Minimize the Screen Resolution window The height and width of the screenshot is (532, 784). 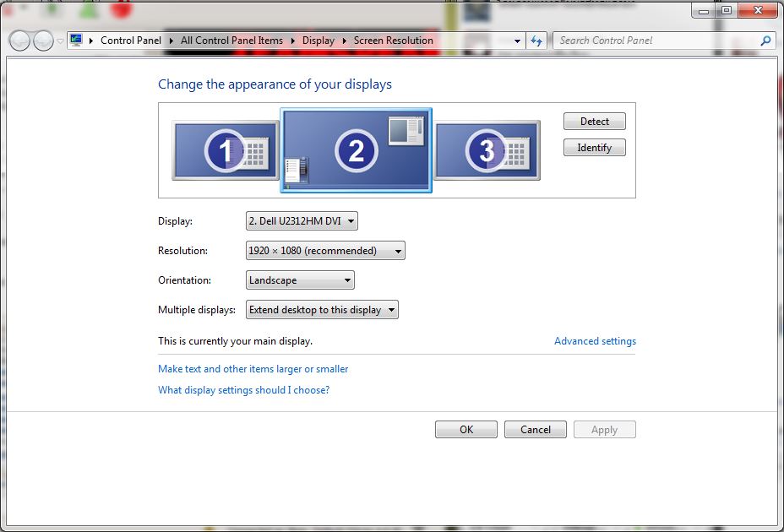[704, 10]
